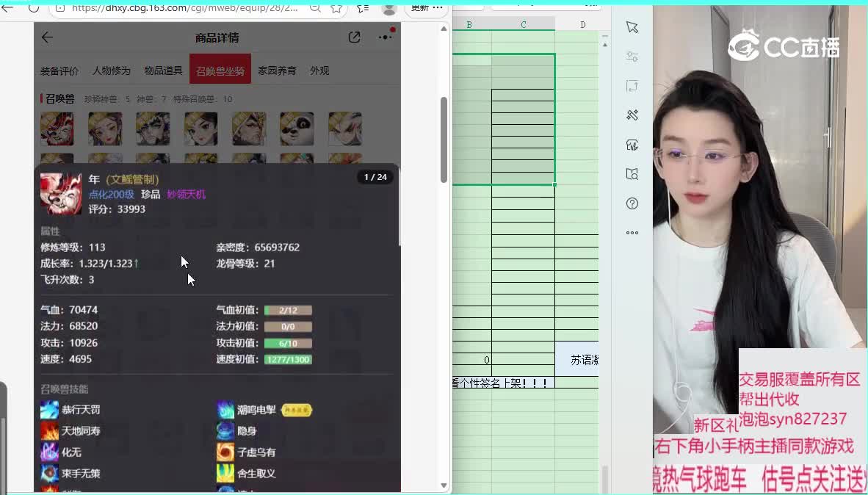This screenshot has height=495, width=868.
Task: Reload the page with browser refresh icon
Action: click(34, 8)
